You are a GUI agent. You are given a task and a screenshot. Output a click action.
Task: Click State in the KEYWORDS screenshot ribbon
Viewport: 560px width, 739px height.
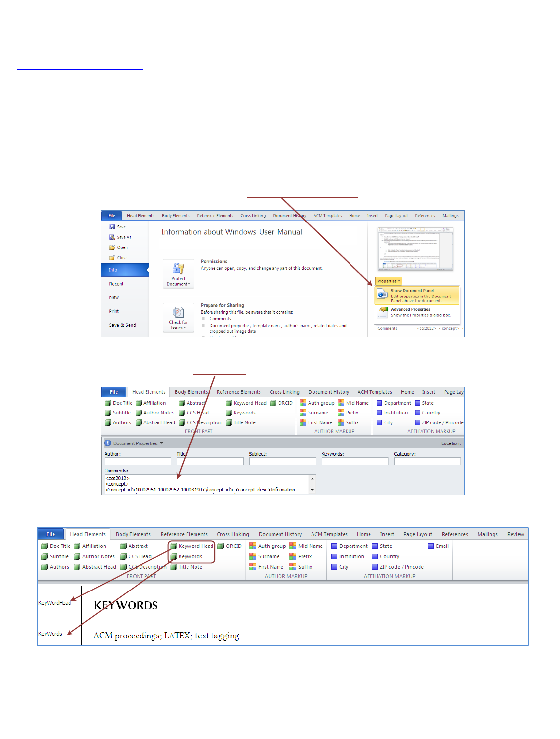click(382, 546)
